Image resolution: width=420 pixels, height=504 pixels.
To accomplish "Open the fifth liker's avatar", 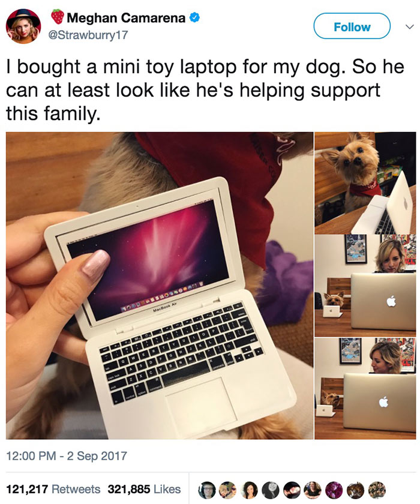I will coord(292,490).
